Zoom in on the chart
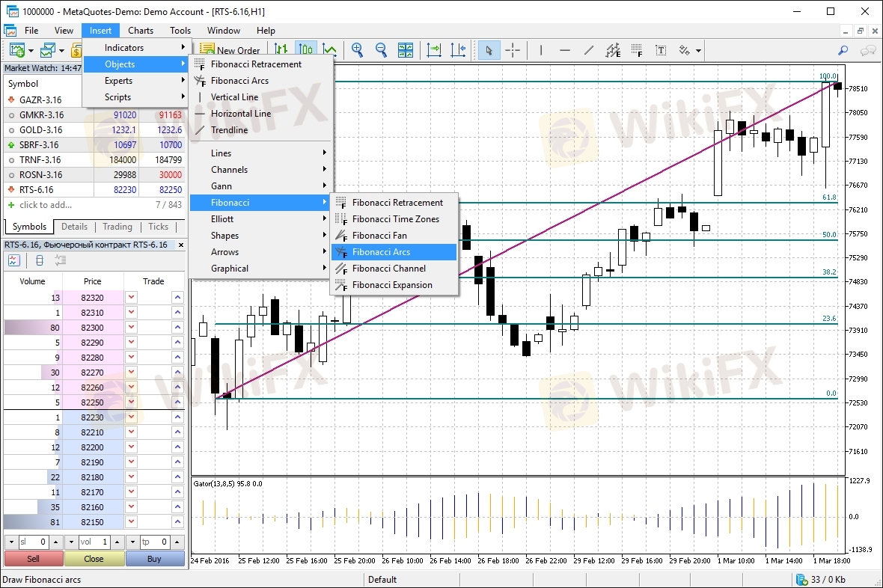This screenshot has width=883, height=588. pos(357,50)
